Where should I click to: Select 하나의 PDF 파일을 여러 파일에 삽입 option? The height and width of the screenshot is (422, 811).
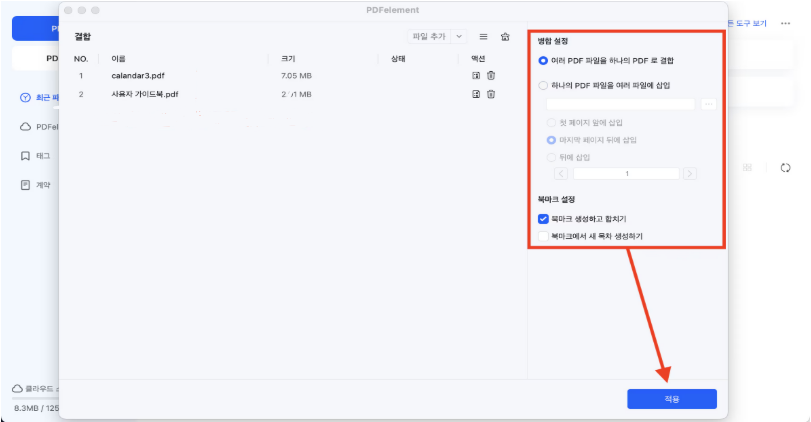544,86
